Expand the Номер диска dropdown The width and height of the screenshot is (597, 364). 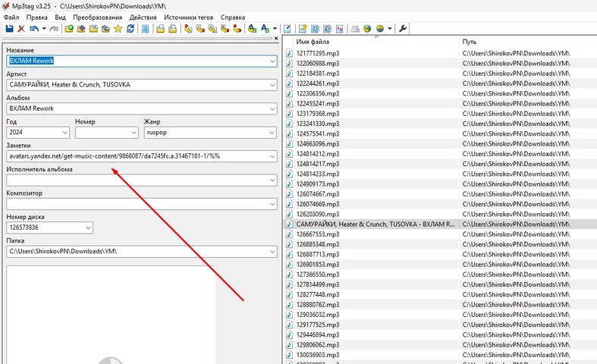point(88,227)
